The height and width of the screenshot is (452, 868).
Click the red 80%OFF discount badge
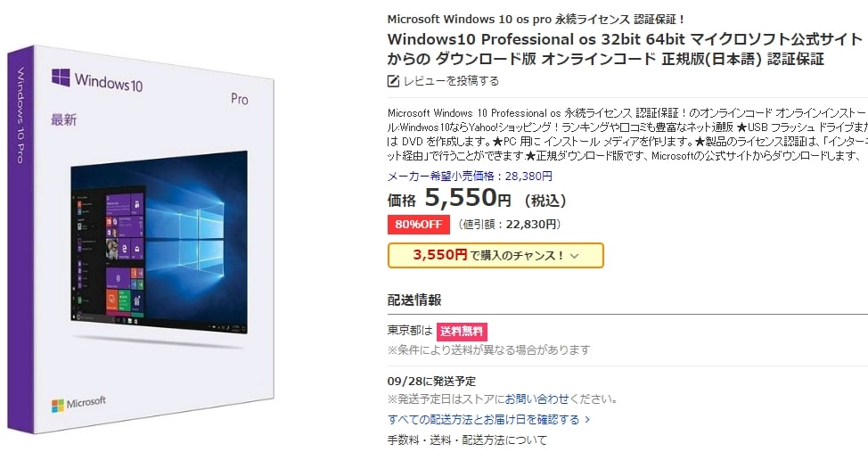pyautogui.click(x=419, y=225)
